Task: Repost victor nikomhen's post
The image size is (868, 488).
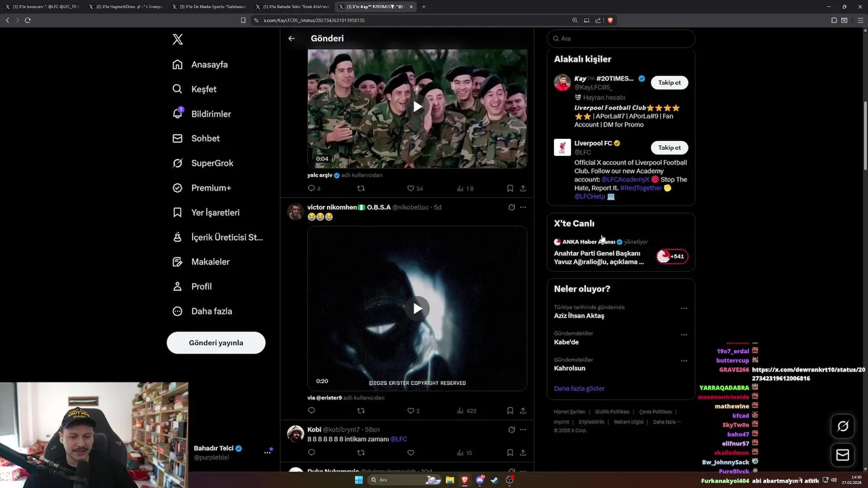Action: pyautogui.click(x=361, y=411)
